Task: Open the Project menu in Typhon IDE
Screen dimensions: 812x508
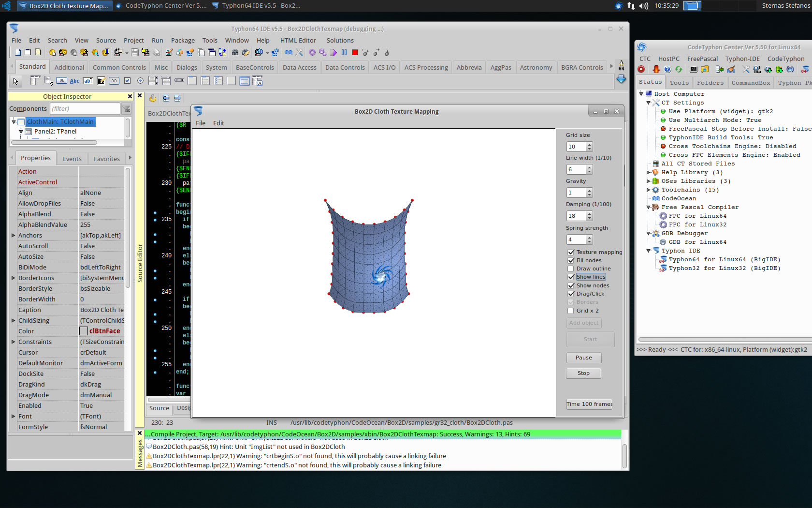Action: point(133,40)
